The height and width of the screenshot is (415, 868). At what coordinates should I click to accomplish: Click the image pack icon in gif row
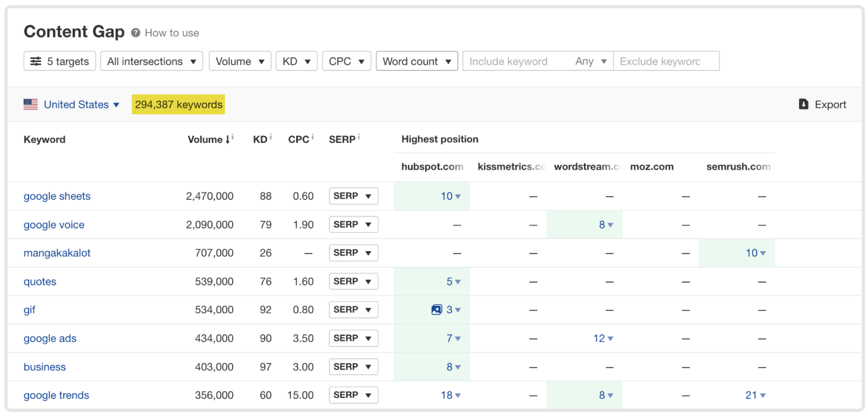pos(437,310)
